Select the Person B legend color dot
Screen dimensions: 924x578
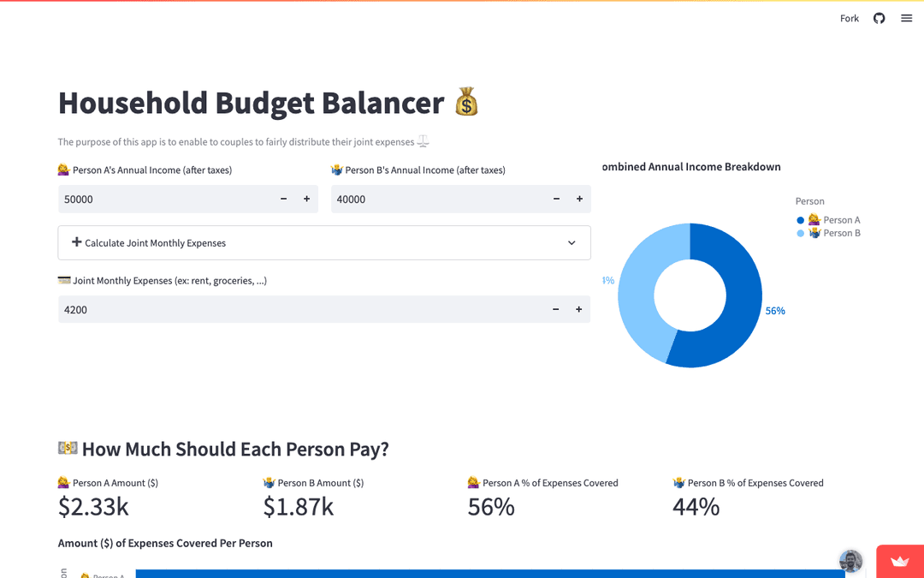800,233
